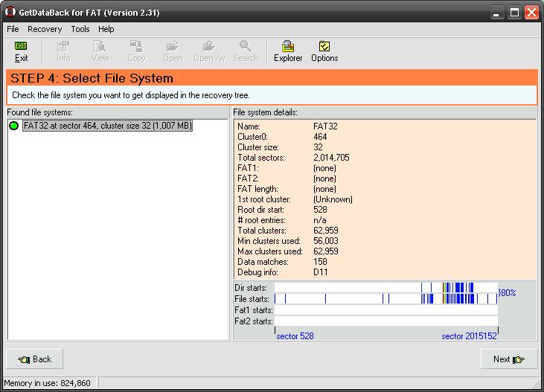This screenshot has width=544, height=392.
Task: Click the Fat1 starts sector map bar
Action: pyautogui.click(x=386, y=309)
